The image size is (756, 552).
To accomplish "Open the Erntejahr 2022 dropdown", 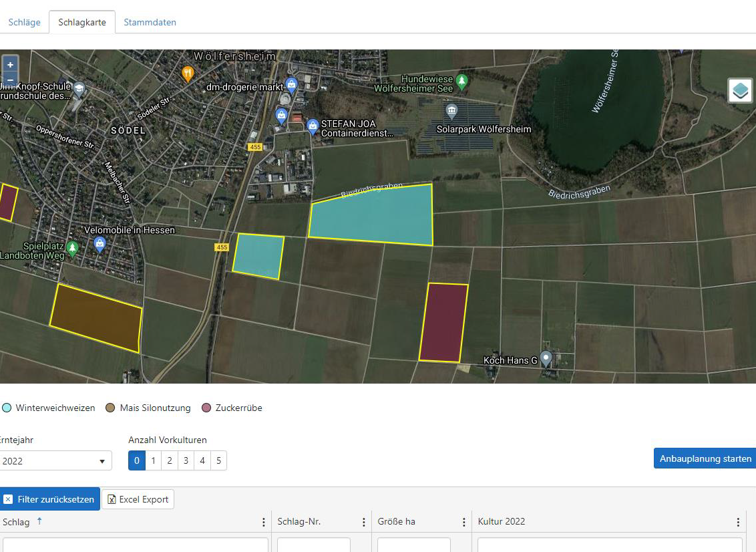I will click(55, 461).
